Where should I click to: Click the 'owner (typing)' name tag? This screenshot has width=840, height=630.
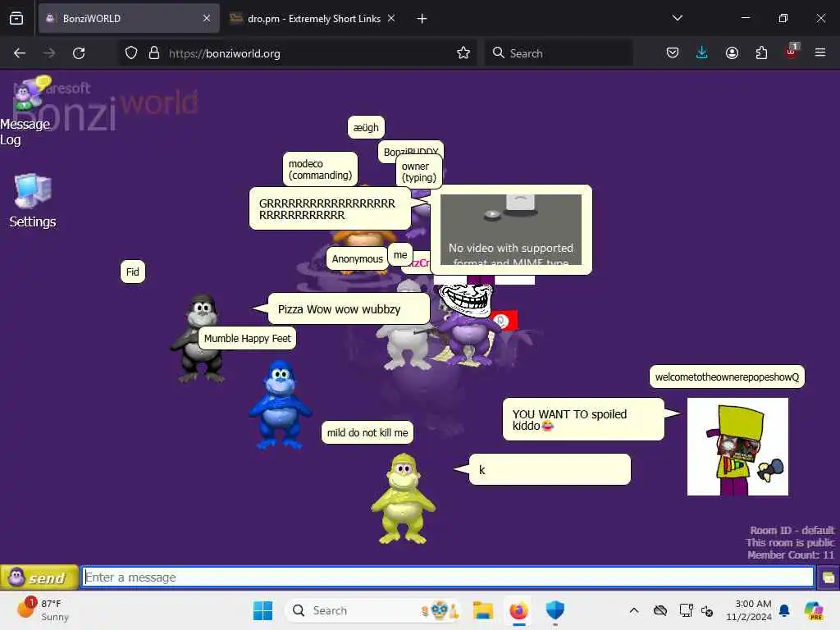[419, 171]
